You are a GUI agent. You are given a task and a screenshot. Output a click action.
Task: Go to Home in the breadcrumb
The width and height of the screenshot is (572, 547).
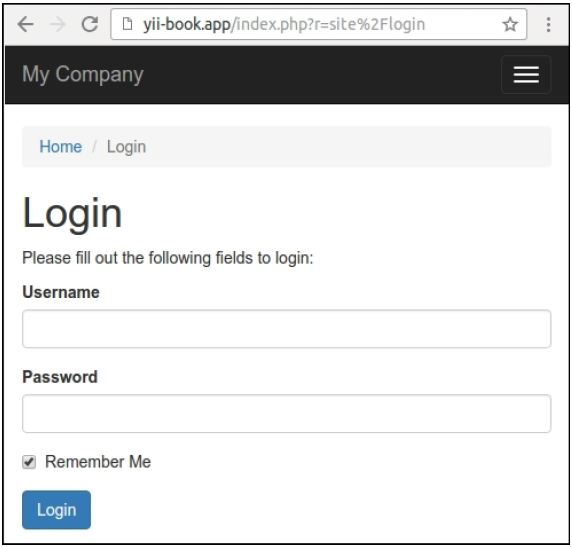[61, 147]
